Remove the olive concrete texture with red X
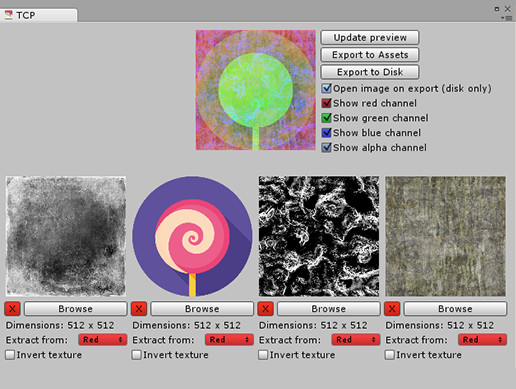Viewport: 516px width, 389px height. pos(392,309)
